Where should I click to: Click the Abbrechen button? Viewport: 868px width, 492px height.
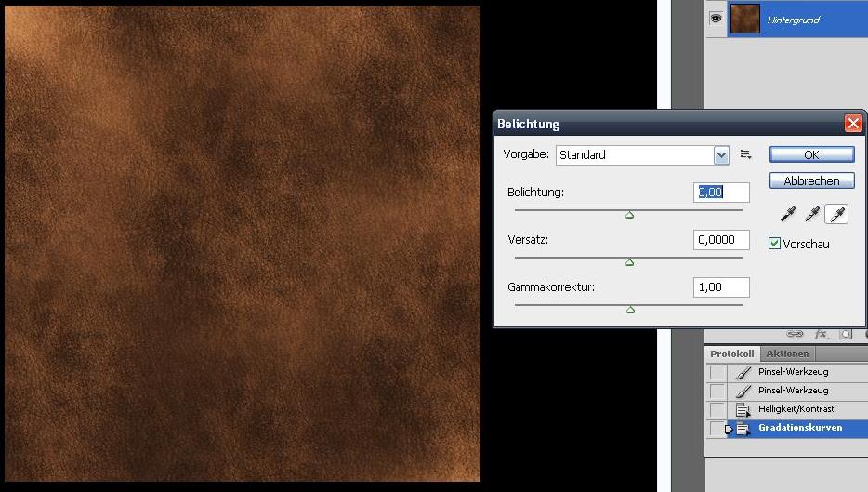[811, 180]
